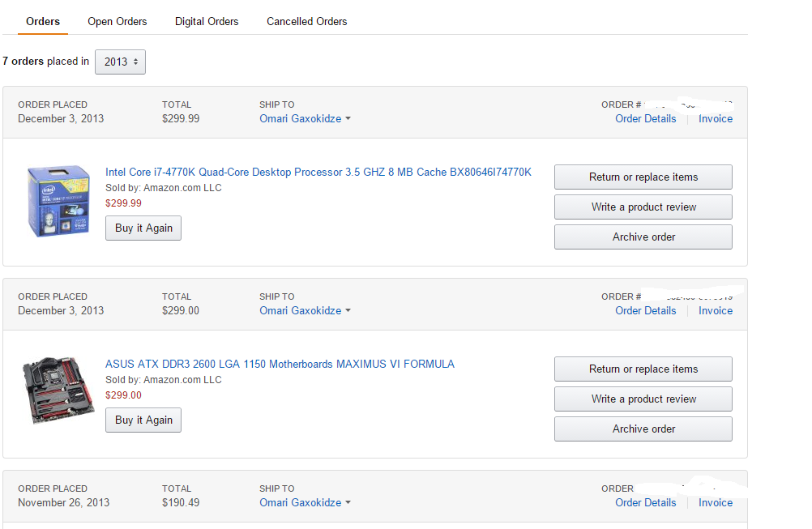Return or replace the Intel processor

tap(643, 177)
